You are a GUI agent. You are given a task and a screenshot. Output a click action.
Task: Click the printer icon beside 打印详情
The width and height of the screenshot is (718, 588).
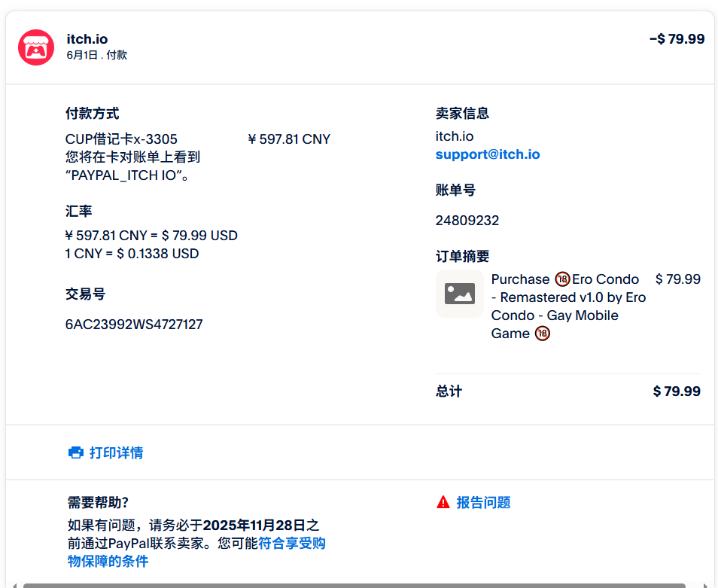pos(76,453)
